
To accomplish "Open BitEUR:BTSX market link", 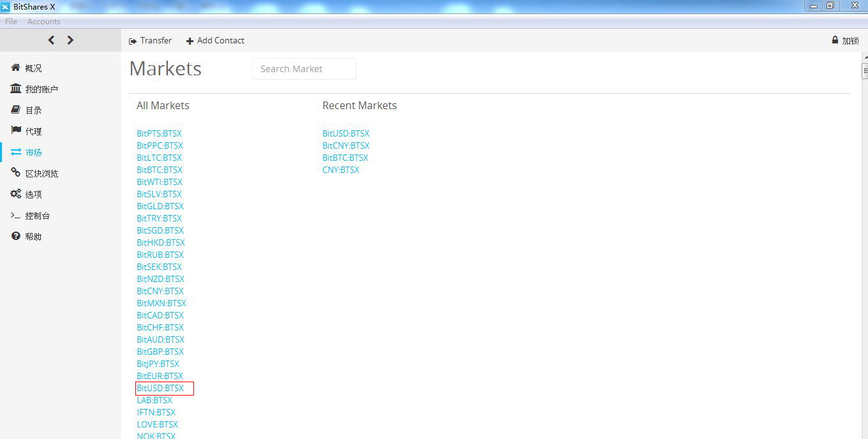I will tap(160, 376).
